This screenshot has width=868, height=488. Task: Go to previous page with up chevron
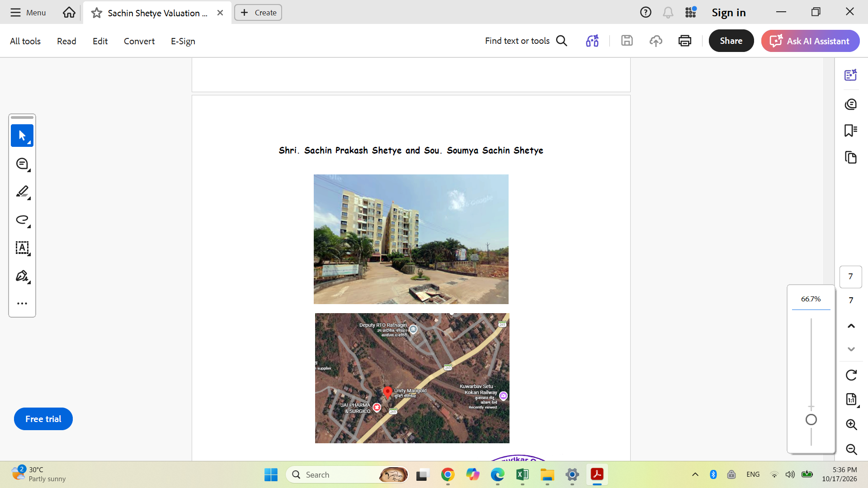point(851,326)
